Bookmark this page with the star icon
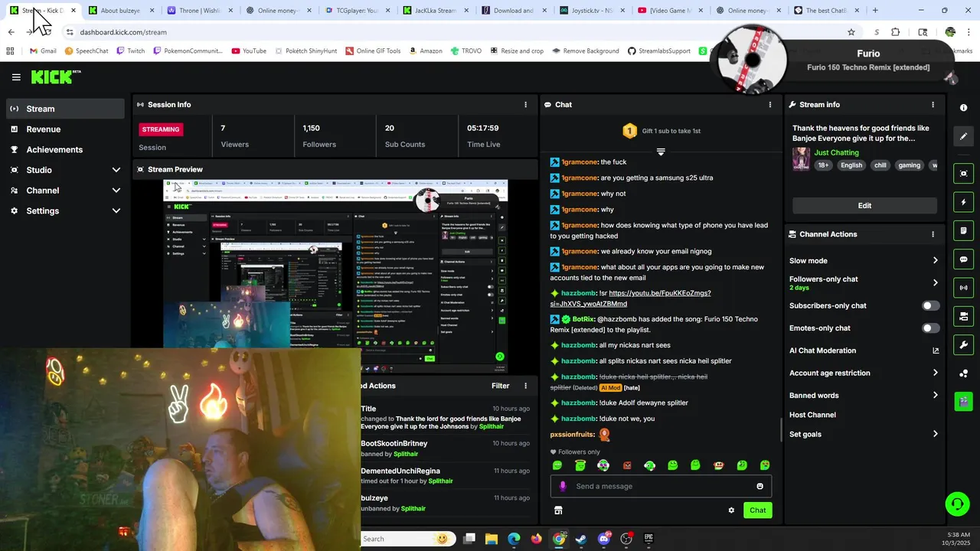 (x=851, y=32)
